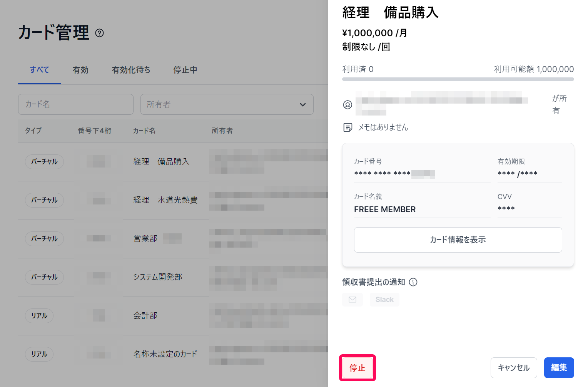This screenshot has width=588, height=387.
Task: Click the カード情報を表示 button
Action: [458, 240]
